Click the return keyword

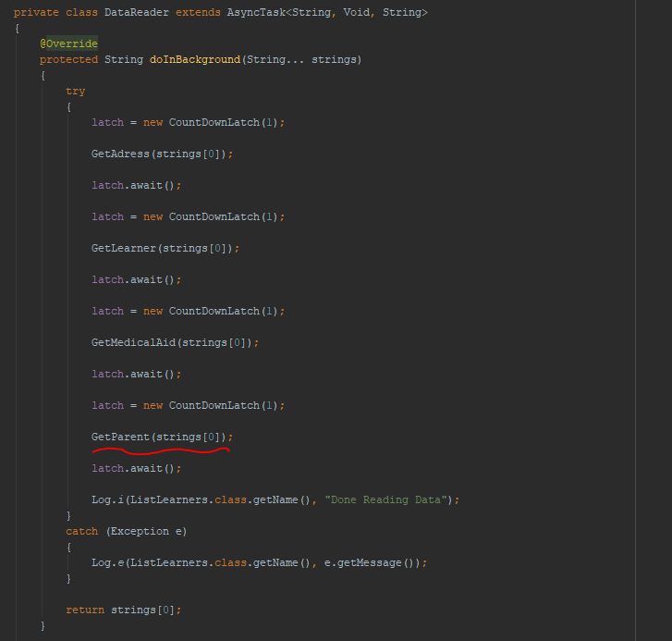point(85,610)
